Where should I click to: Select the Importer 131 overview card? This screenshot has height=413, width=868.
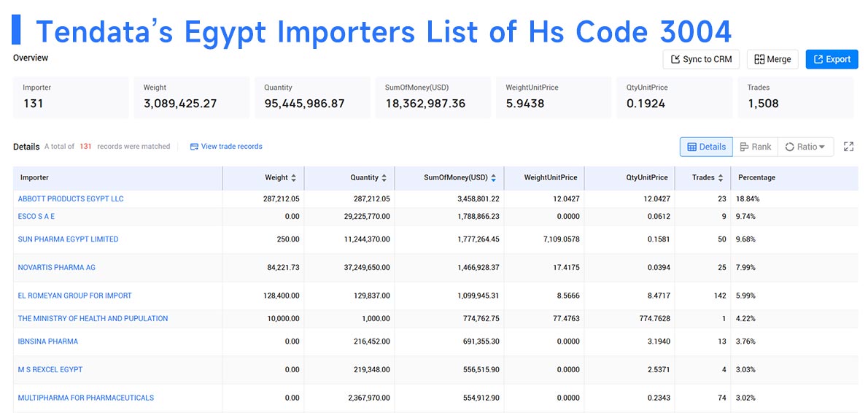click(x=71, y=98)
